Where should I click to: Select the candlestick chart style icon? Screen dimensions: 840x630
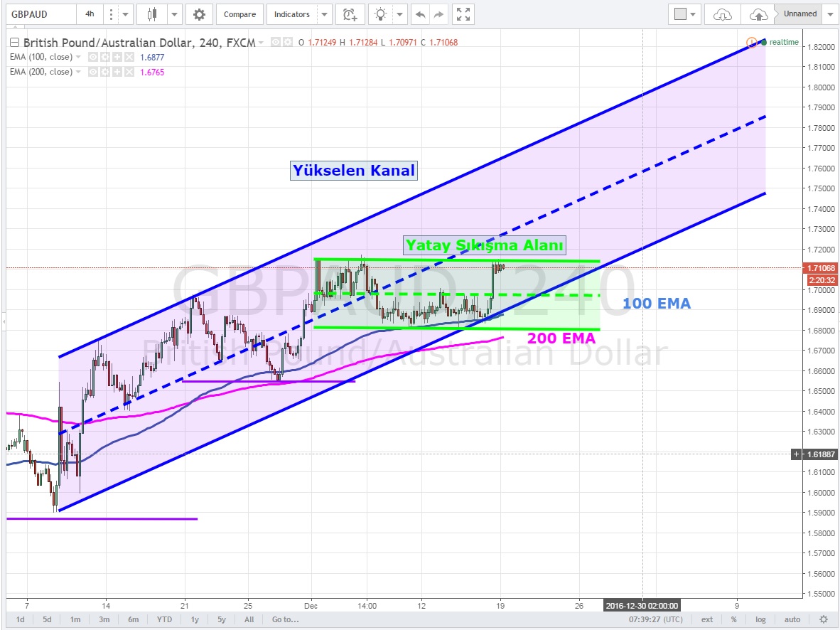point(152,14)
